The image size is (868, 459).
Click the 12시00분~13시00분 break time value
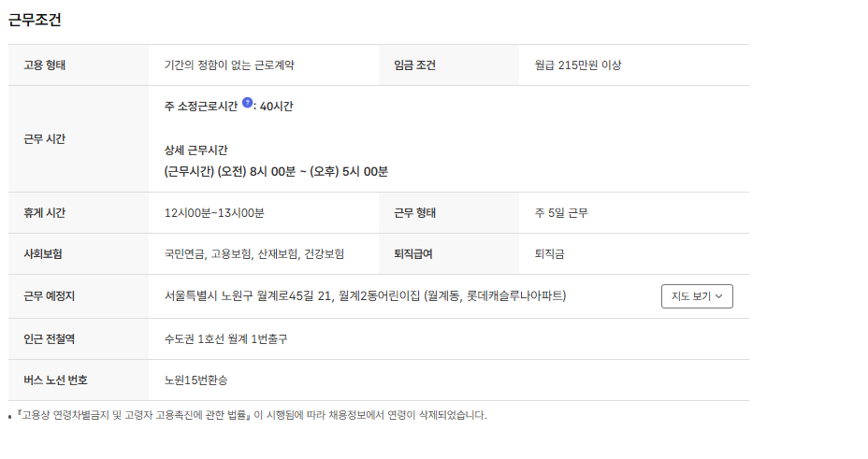click(214, 213)
